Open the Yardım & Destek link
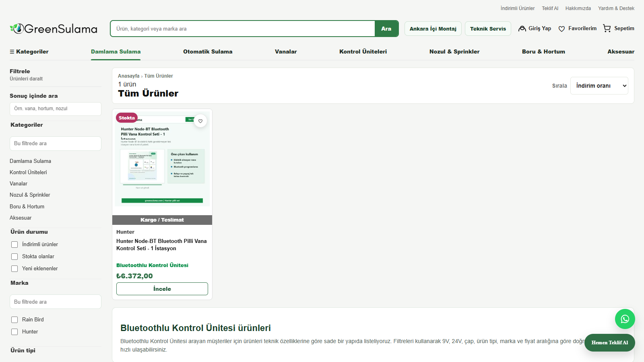This screenshot has width=644, height=362. 616,8
